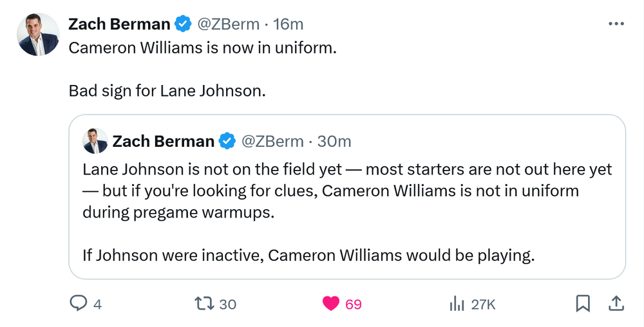Open the three-dot more options menu
The height and width of the screenshot is (327, 644).
coord(616,24)
